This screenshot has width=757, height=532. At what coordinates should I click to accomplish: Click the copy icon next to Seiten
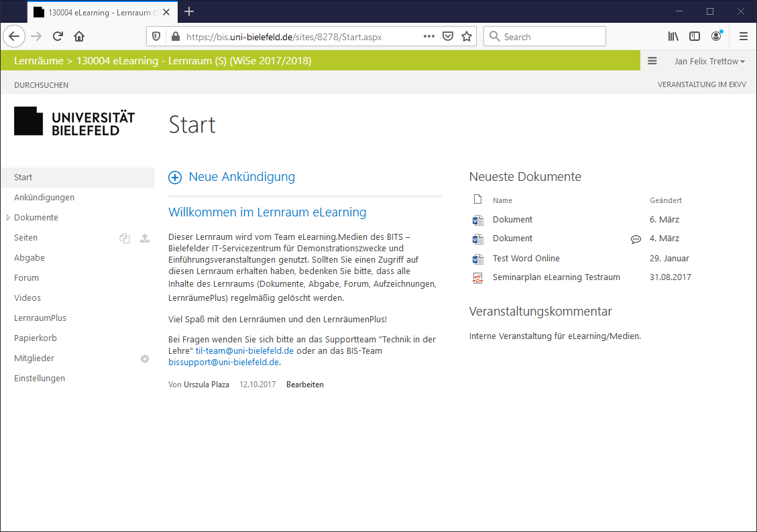(125, 238)
